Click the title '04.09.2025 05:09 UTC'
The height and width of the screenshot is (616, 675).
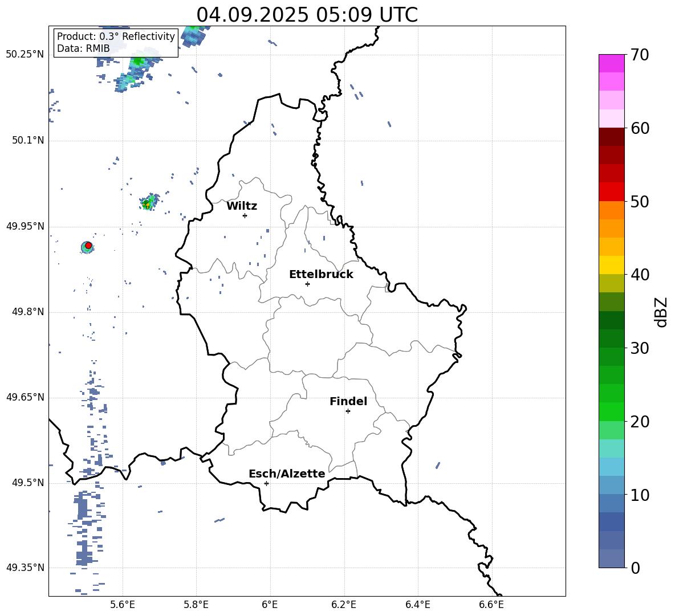(x=307, y=15)
